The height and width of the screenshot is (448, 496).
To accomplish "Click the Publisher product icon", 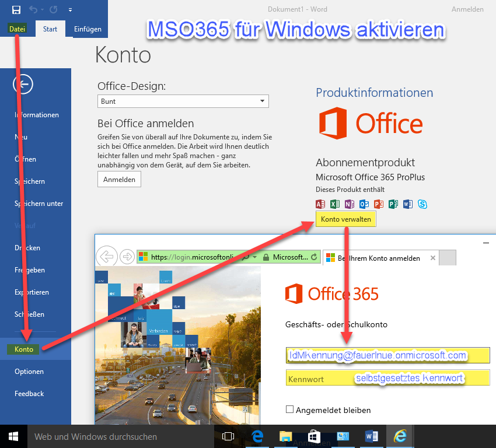I will coord(393,204).
